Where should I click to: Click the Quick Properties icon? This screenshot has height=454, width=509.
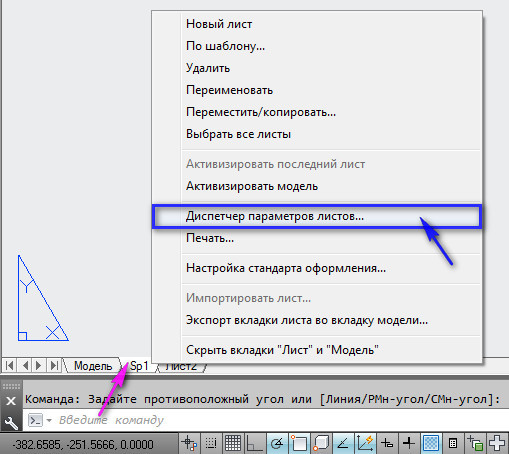(453, 444)
